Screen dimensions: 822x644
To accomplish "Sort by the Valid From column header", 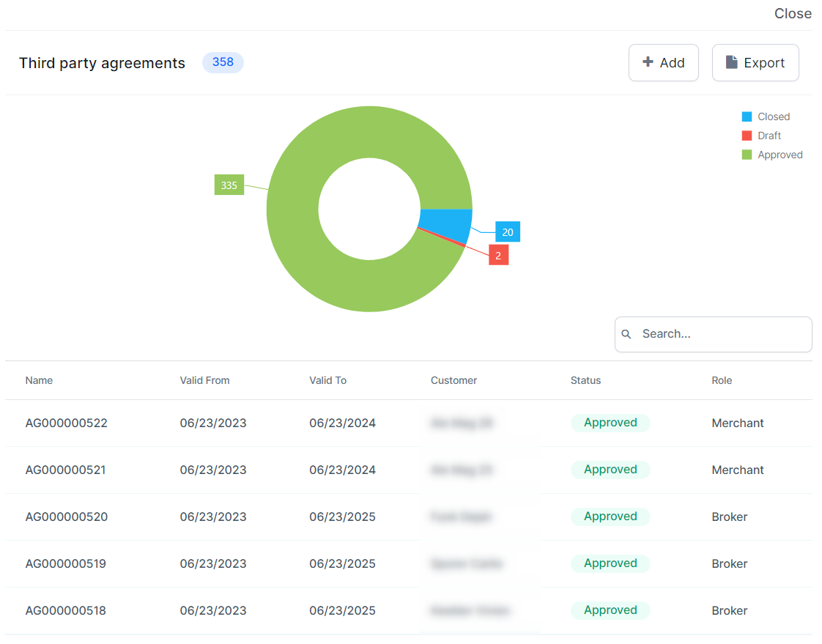I will pyautogui.click(x=204, y=380).
